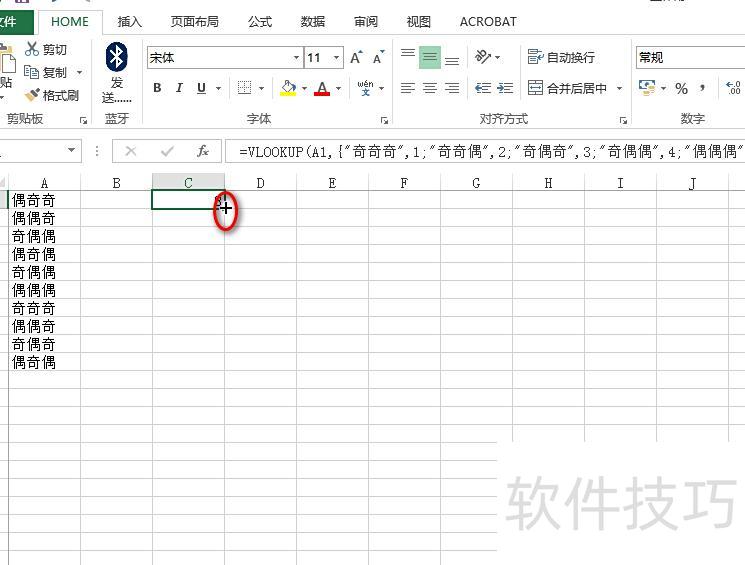745x565 pixels.
Task: Select the Format Painter (格式刷) brush
Action: click(x=32, y=95)
